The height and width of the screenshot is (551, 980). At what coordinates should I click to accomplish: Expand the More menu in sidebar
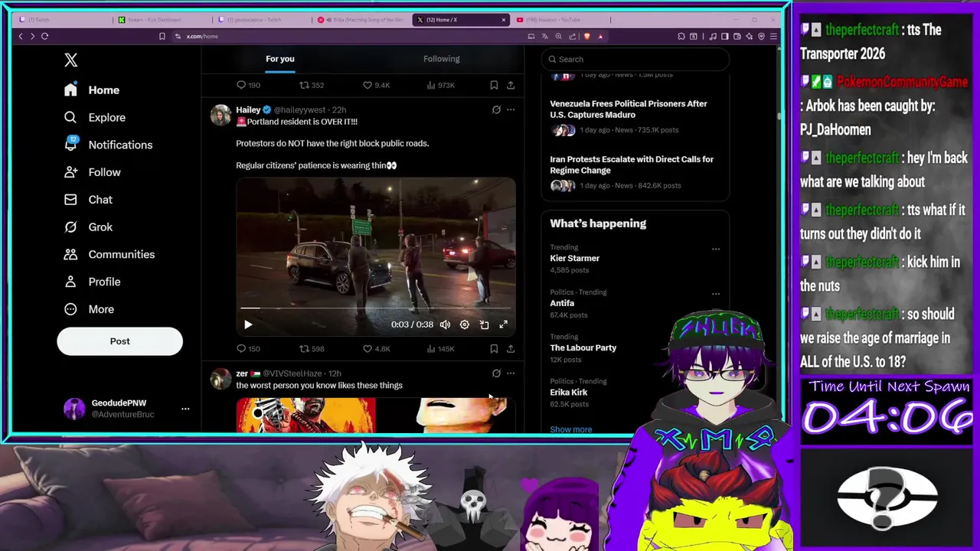[90, 309]
